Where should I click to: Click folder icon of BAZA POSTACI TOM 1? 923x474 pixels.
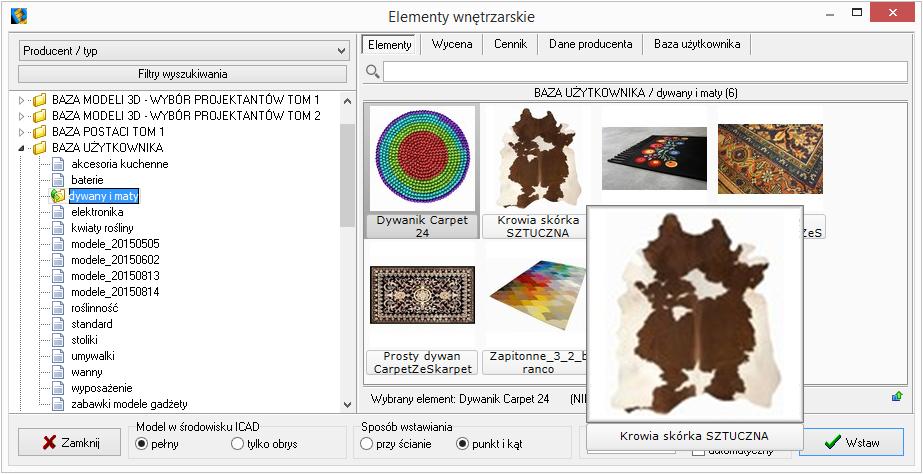pos(39,131)
